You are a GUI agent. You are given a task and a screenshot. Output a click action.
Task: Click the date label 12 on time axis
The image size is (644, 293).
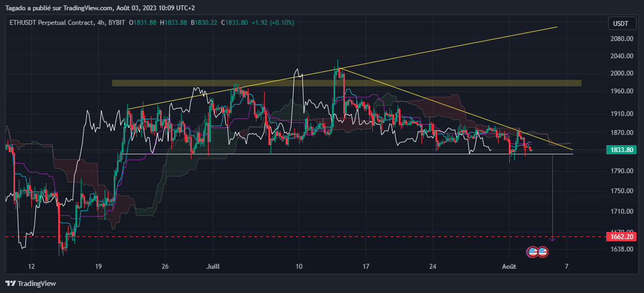tap(32, 266)
